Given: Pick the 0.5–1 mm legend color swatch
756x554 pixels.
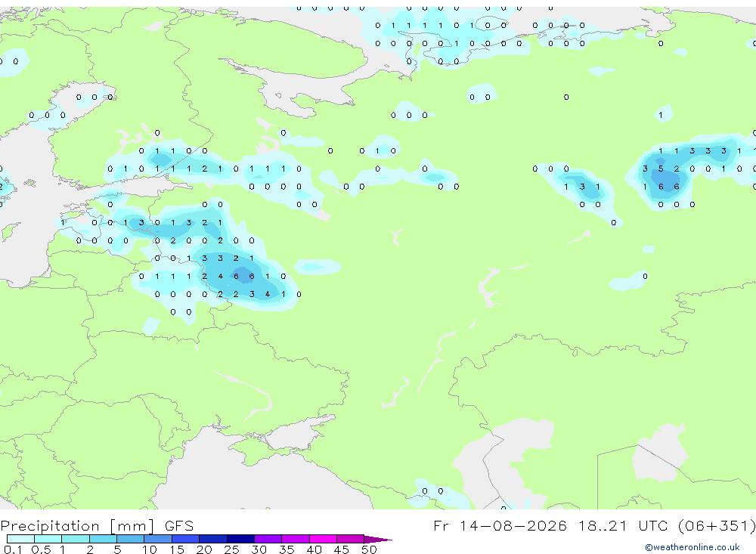Looking at the screenshot, I should (x=48, y=539).
